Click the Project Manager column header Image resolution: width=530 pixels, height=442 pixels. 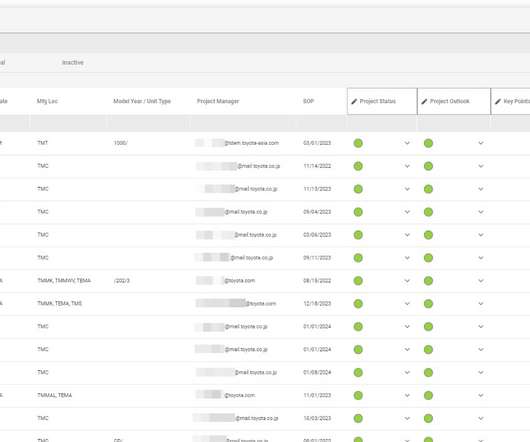tap(218, 101)
